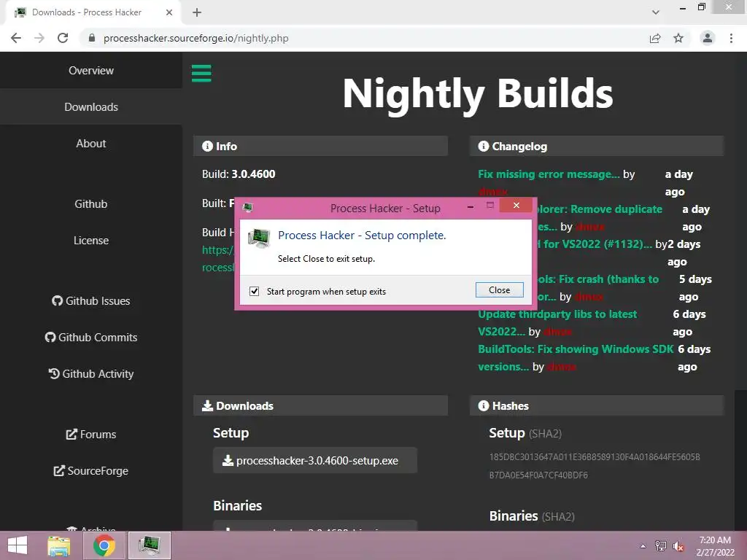
Task: Open Github Commits sidebar link
Action: pyautogui.click(x=91, y=337)
